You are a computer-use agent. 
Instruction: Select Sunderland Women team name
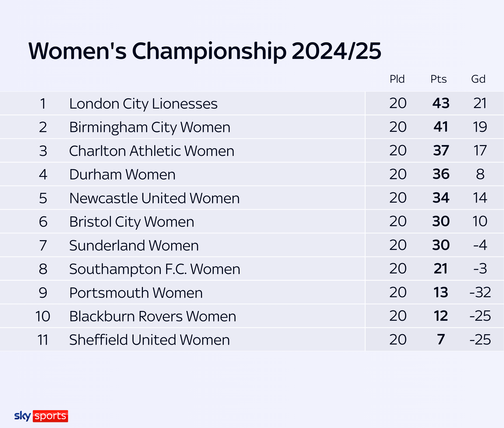[134, 245]
